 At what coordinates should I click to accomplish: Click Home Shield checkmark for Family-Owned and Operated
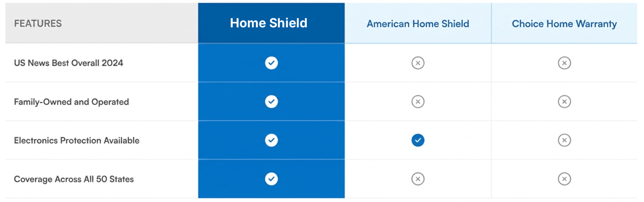click(271, 102)
